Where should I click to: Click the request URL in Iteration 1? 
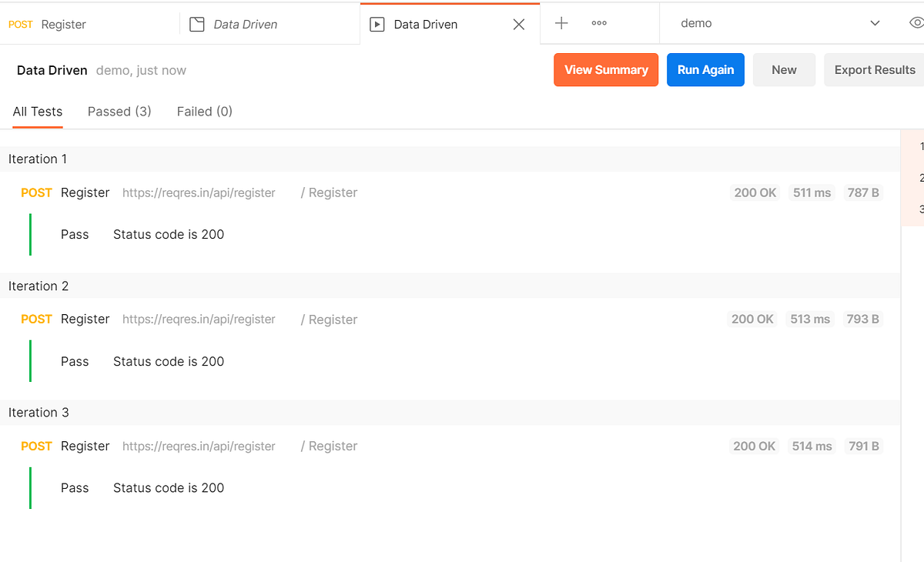pyautogui.click(x=199, y=192)
